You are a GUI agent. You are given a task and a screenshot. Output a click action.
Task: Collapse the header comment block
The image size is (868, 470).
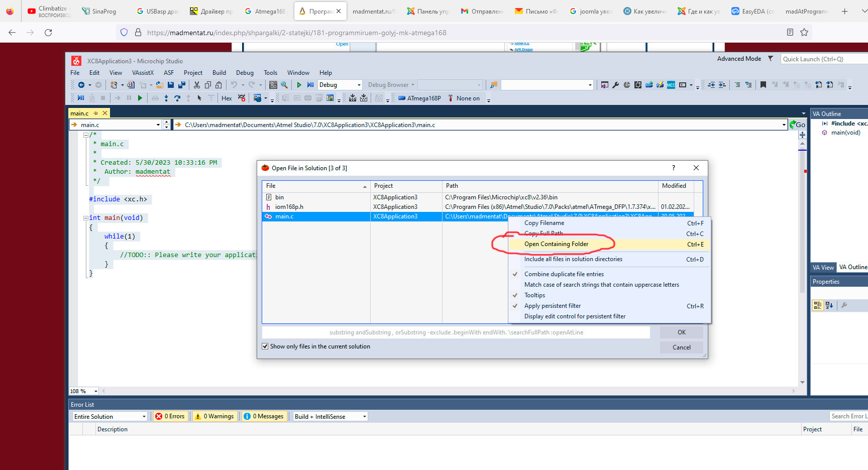tap(86, 135)
